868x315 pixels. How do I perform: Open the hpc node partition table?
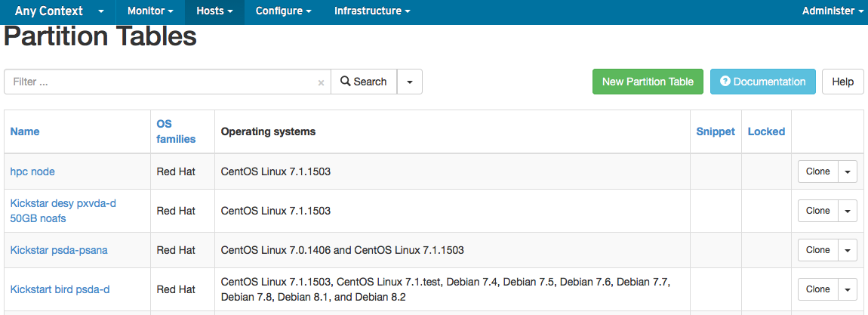point(32,171)
